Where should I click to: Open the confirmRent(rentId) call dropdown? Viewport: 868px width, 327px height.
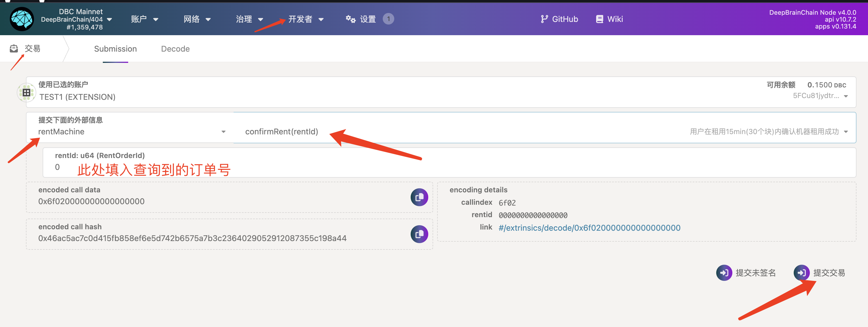tap(545, 127)
